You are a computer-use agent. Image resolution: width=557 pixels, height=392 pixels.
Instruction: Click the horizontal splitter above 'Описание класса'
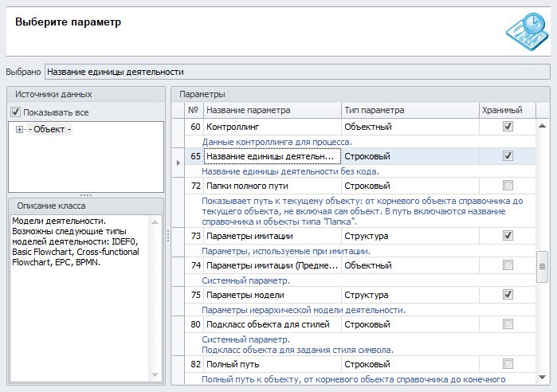84,194
